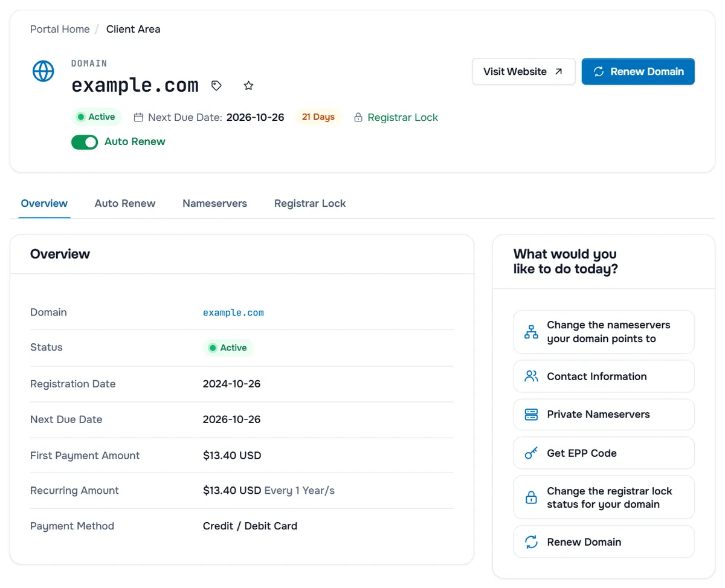The height and width of the screenshot is (588, 725).
Task: Click the Next Due Date row label in table
Action: tap(66, 419)
